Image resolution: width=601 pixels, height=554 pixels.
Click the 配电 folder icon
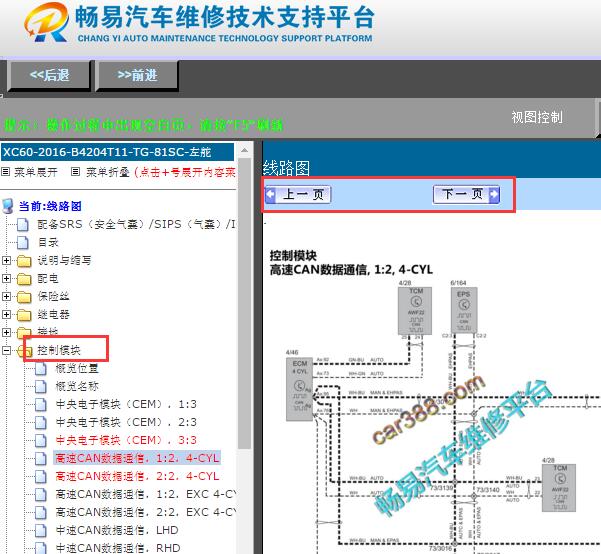[24, 279]
